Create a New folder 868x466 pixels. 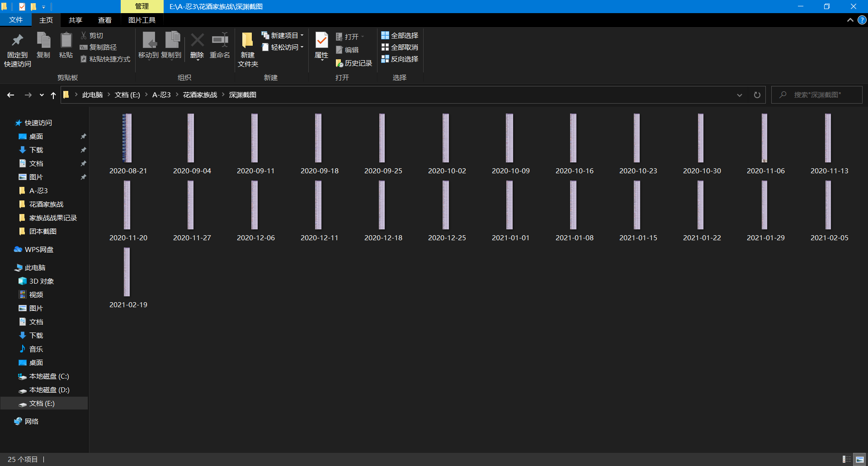click(x=248, y=50)
